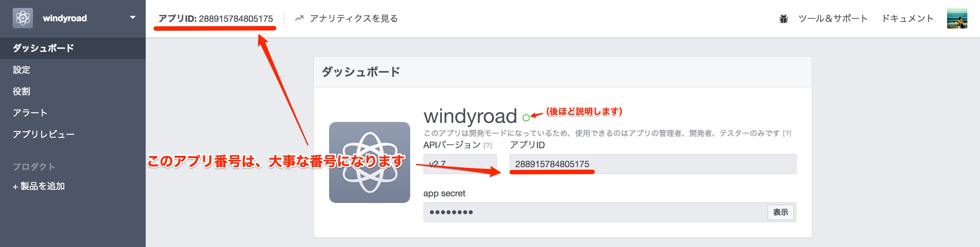The width and height of the screenshot is (980, 247).
Task: Click the アプリID field showing 288915784805175
Action: (x=653, y=164)
